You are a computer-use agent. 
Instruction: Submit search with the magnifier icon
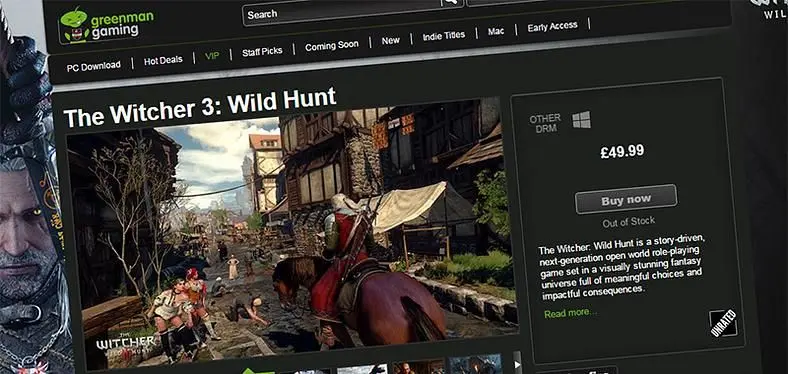click(452, 3)
